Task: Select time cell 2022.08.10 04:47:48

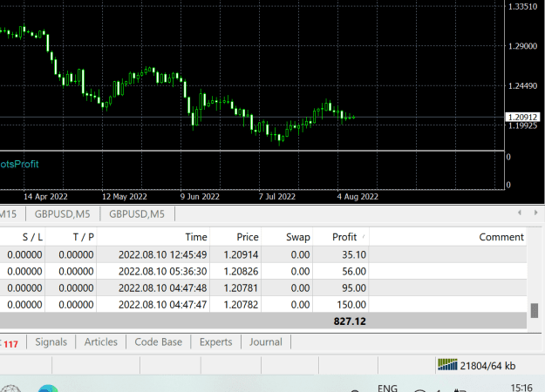Action: click(x=163, y=288)
